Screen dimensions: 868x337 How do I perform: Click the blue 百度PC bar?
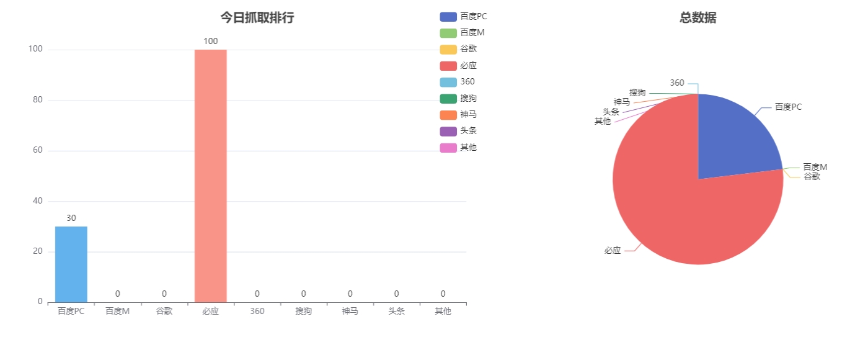[x=71, y=264]
